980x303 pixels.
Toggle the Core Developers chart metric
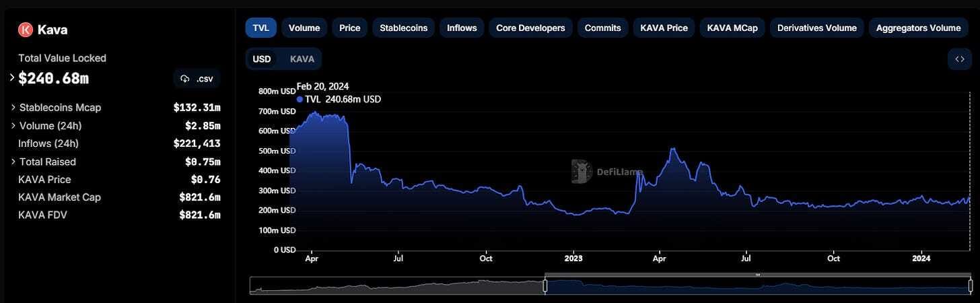(x=530, y=28)
